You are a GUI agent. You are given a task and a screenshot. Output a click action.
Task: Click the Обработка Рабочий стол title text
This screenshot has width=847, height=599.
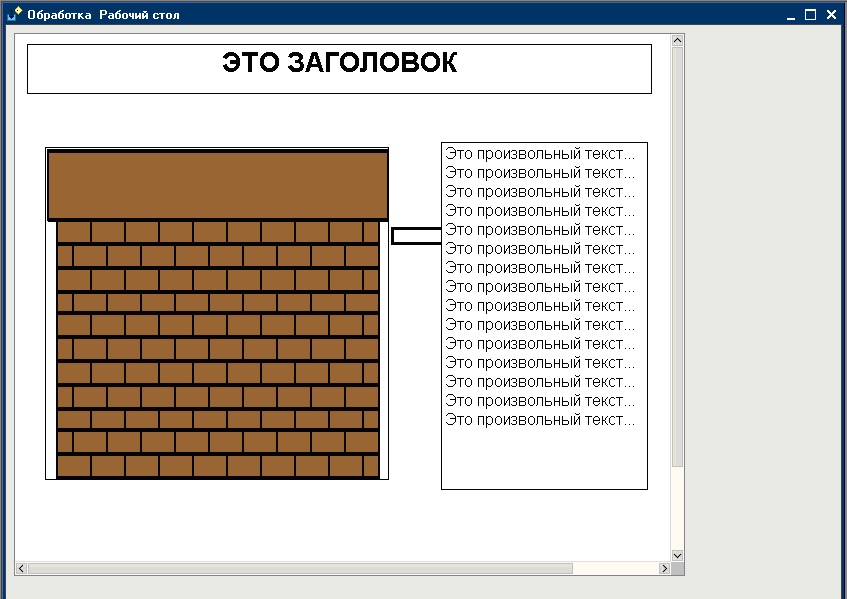[104, 15]
